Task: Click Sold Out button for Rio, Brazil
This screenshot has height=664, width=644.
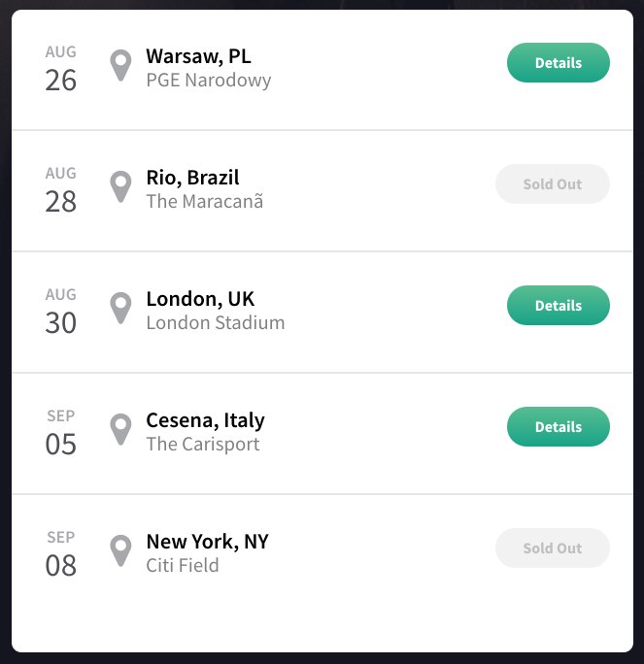Action: tap(552, 184)
